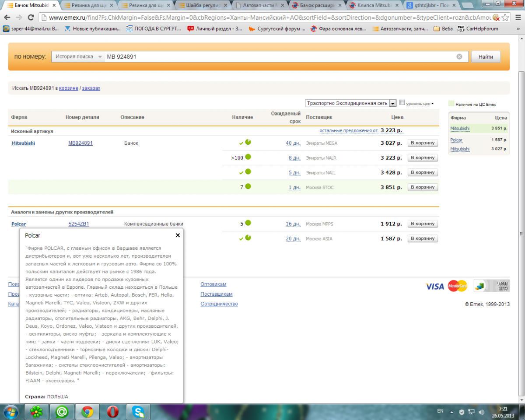Switch to the gthtdjlxbr Google search tab
Viewport: 525px width, 420px height.
(431, 5)
